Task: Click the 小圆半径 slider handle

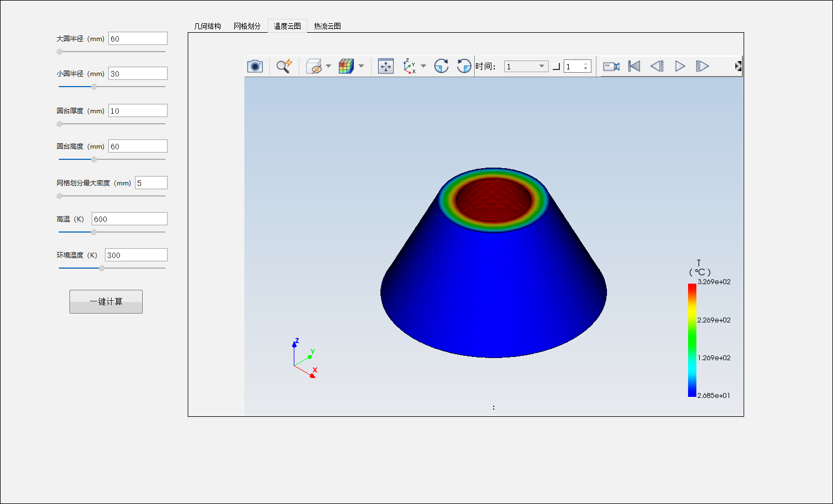Action: click(94, 87)
